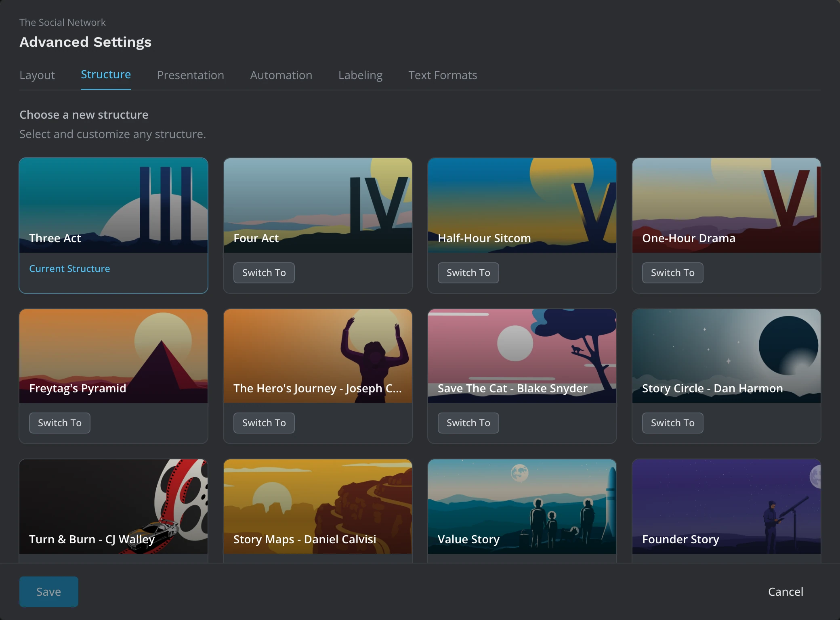
Task: Click Switch To under Four Act
Action: coord(264,273)
